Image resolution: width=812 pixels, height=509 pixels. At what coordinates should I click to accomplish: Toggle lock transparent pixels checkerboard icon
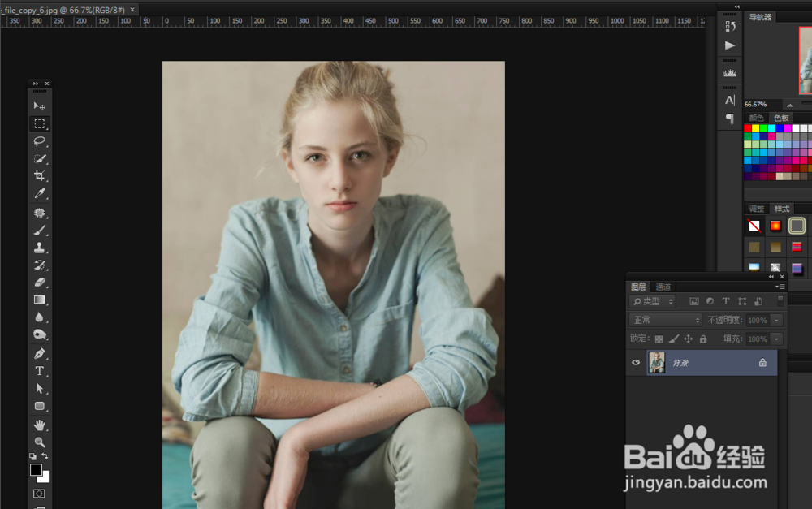[659, 339]
